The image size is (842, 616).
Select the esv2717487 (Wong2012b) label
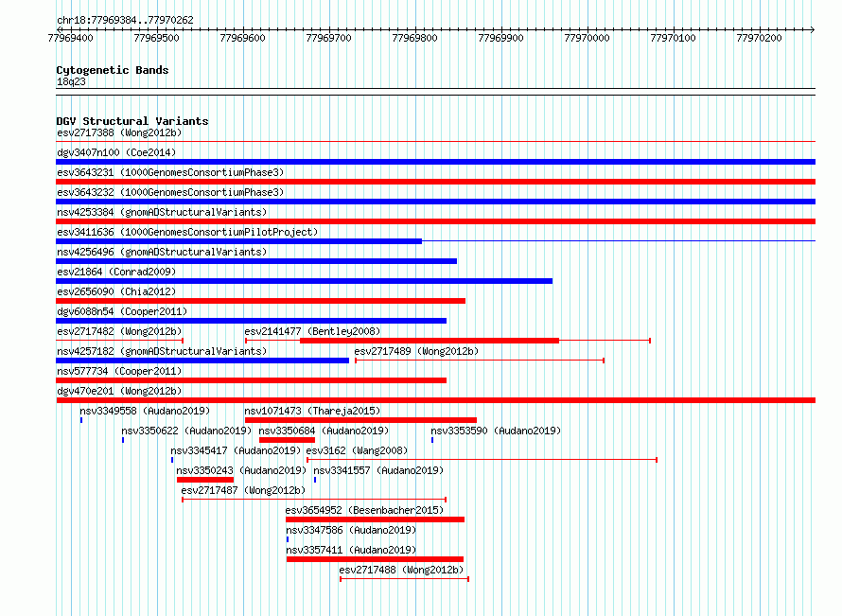tap(243, 490)
